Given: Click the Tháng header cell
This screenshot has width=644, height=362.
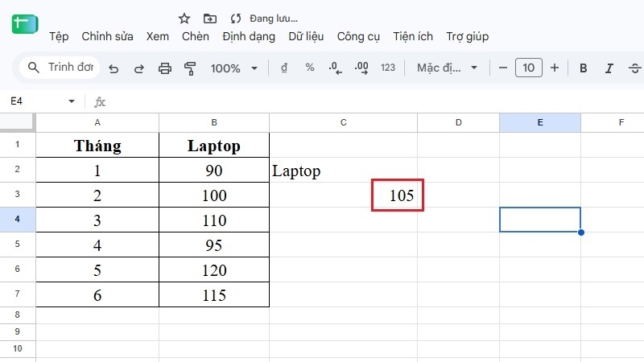Looking at the screenshot, I should coord(97,145).
